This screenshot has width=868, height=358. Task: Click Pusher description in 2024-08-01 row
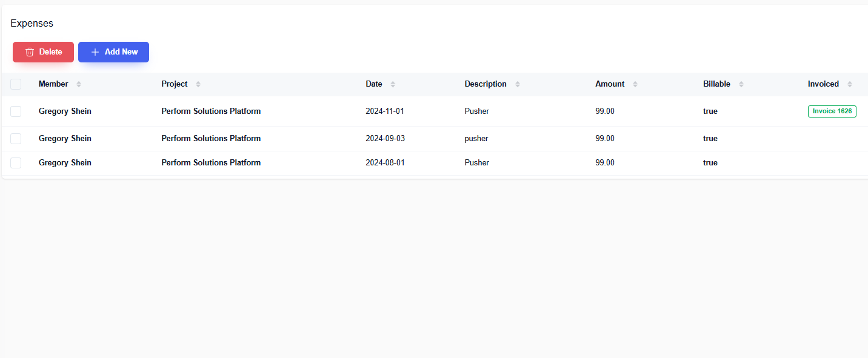pos(477,163)
